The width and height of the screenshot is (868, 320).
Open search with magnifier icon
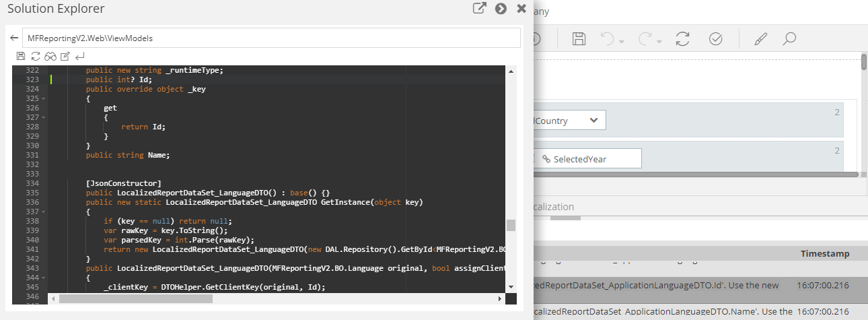click(790, 39)
